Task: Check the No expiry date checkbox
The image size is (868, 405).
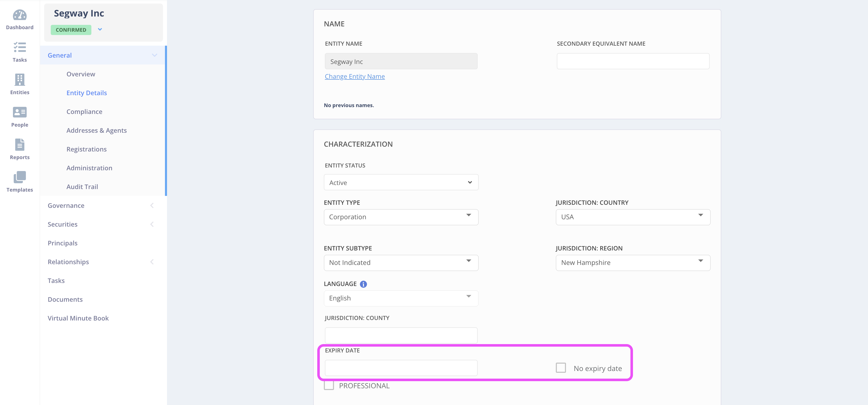Action: point(561,368)
